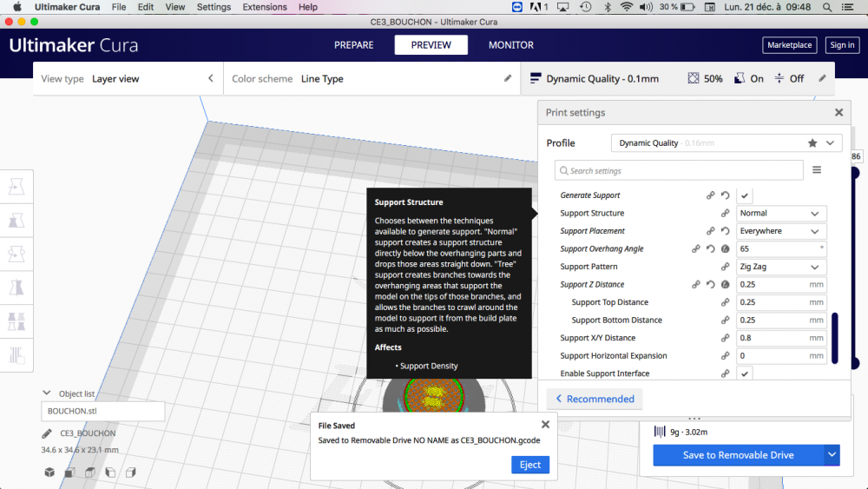The width and height of the screenshot is (868, 489).
Task: Open the File menu
Action: 119,7
